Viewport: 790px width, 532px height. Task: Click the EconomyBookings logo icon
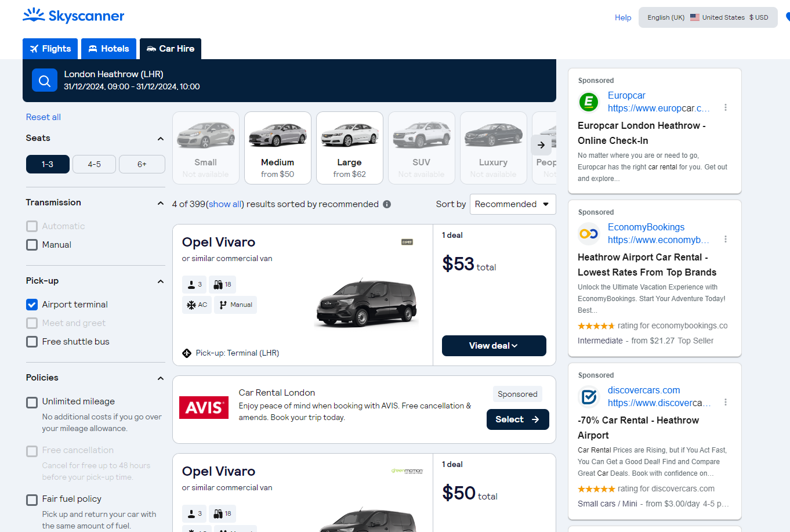pos(589,234)
